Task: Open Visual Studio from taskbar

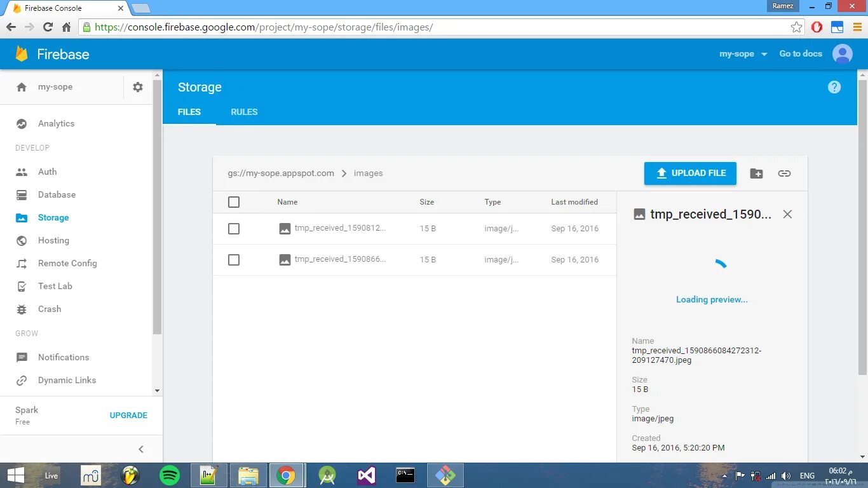Action: 367,475
